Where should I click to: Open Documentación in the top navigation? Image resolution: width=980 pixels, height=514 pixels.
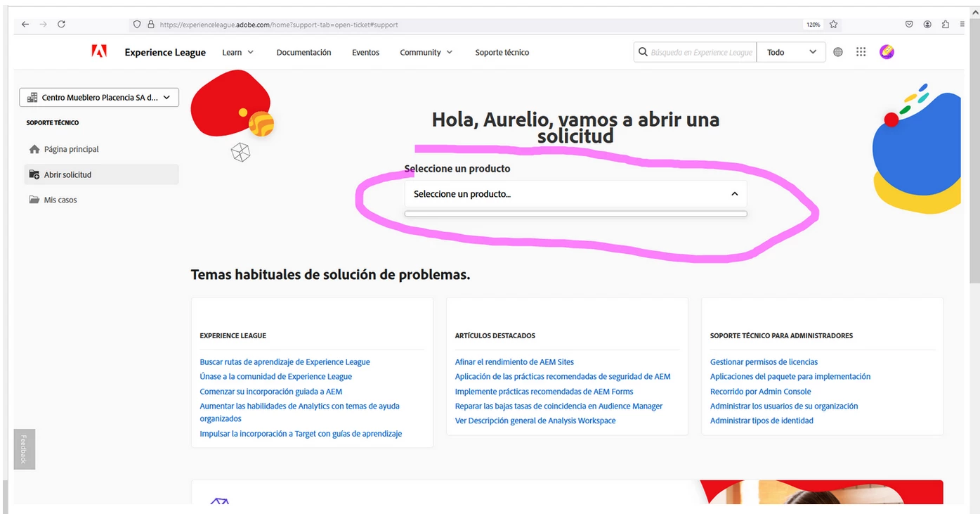[303, 52]
